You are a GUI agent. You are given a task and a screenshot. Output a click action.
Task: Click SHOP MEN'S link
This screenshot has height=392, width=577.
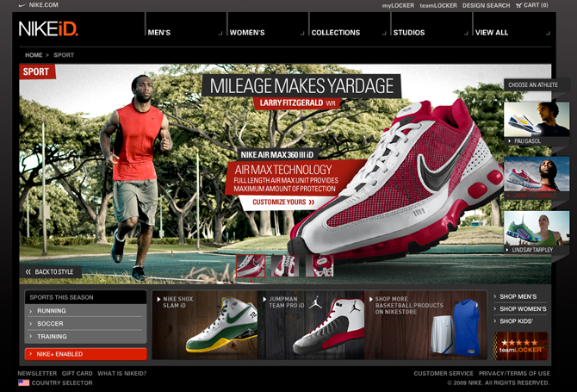pos(518,296)
